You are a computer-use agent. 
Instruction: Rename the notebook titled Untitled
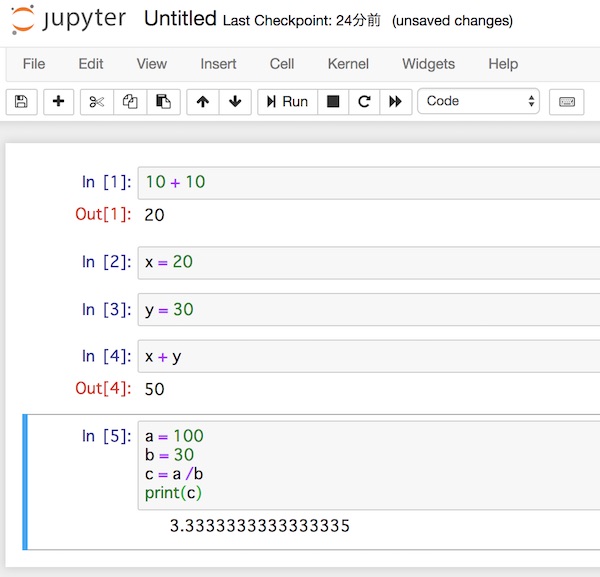coord(180,18)
